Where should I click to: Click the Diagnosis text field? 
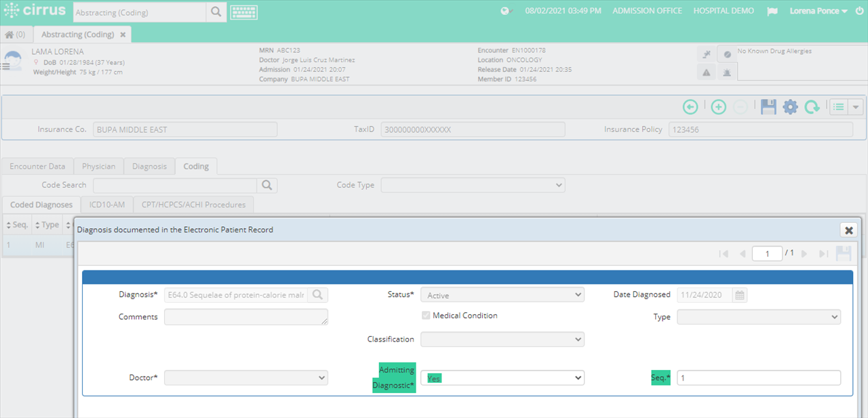point(236,295)
